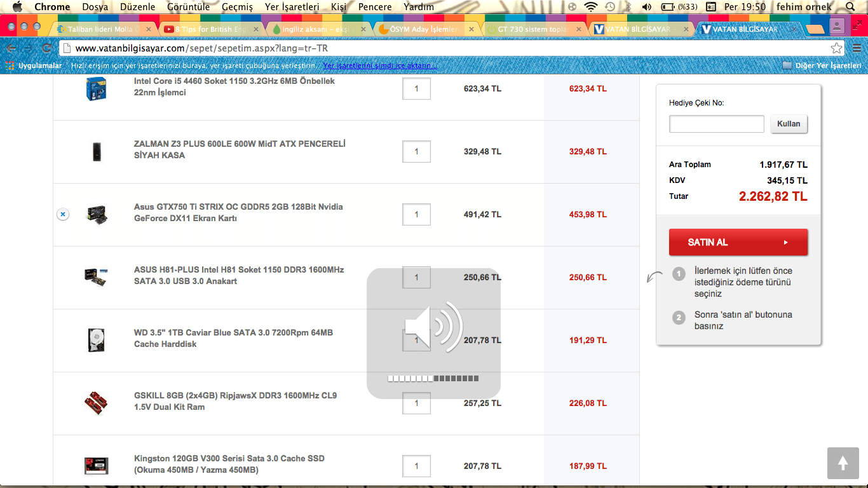Open the Diğer Yer İşaretleri folder

pyautogui.click(x=822, y=65)
